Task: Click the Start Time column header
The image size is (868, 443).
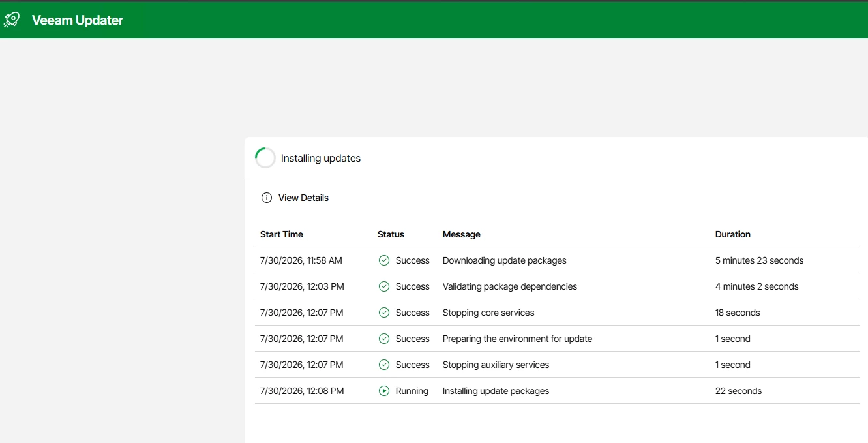Action: pyautogui.click(x=282, y=234)
